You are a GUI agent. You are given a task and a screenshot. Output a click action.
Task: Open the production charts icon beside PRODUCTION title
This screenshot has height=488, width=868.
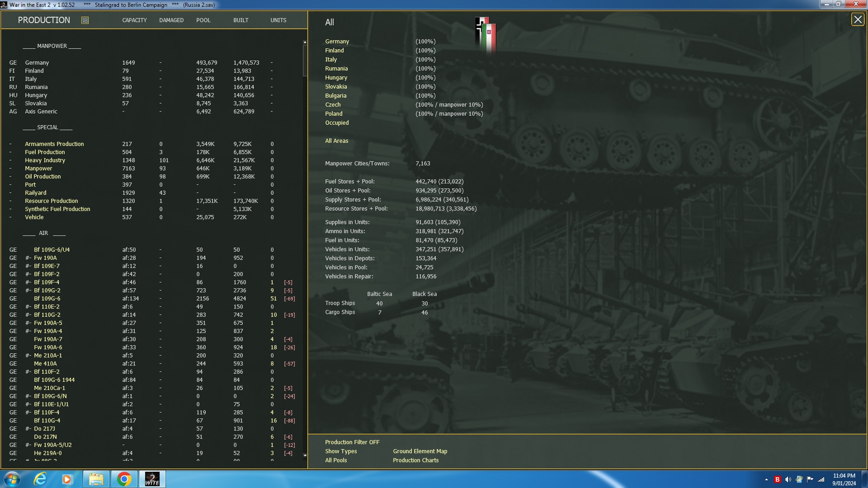click(84, 20)
